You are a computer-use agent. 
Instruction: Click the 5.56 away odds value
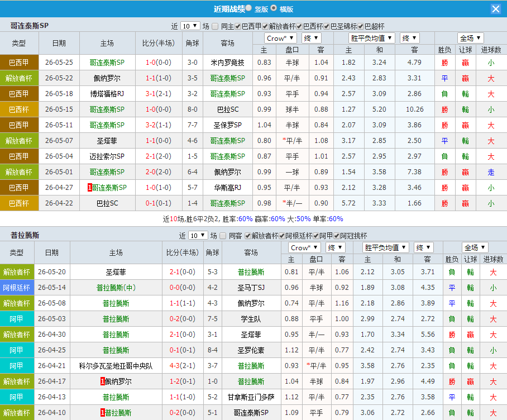point(428,335)
